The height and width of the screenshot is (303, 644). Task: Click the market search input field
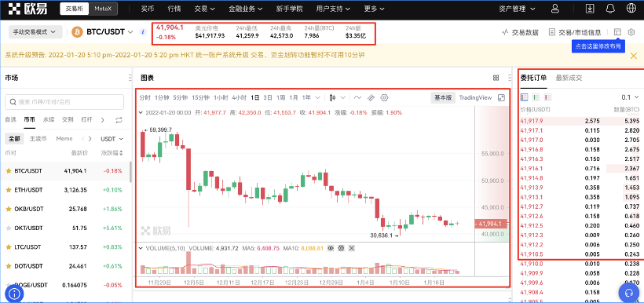point(64,102)
